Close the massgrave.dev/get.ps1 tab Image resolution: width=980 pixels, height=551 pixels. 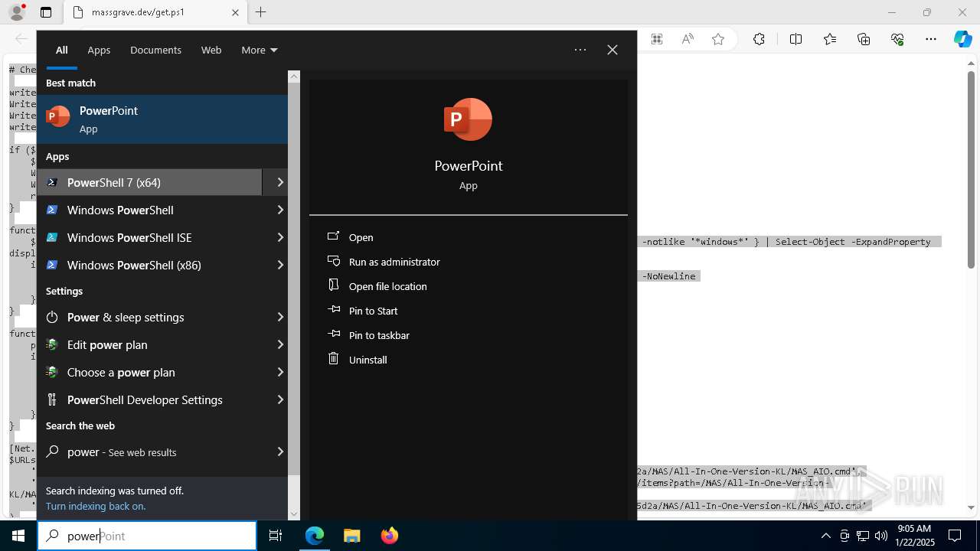pos(235,12)
